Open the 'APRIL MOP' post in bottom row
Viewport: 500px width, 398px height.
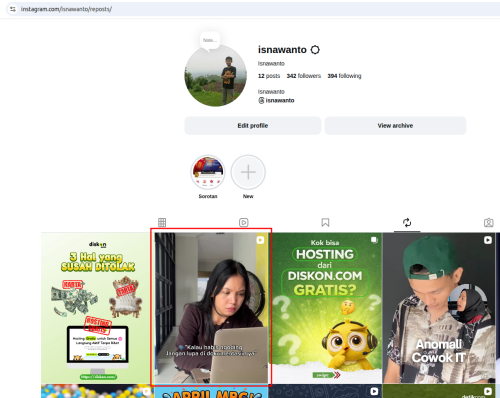pos(211,391)
